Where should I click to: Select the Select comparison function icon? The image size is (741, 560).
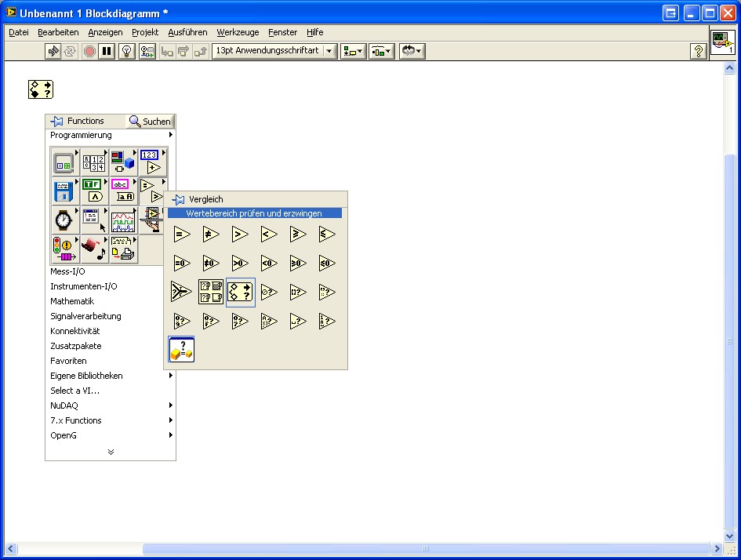click(x=181, y=292)
